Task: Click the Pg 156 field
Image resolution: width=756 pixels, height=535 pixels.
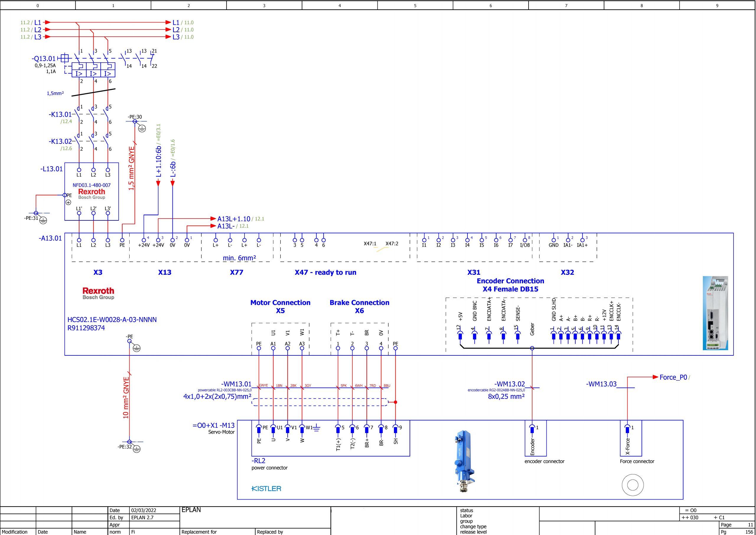Action: pyautogui.click(x=737, y=532)
